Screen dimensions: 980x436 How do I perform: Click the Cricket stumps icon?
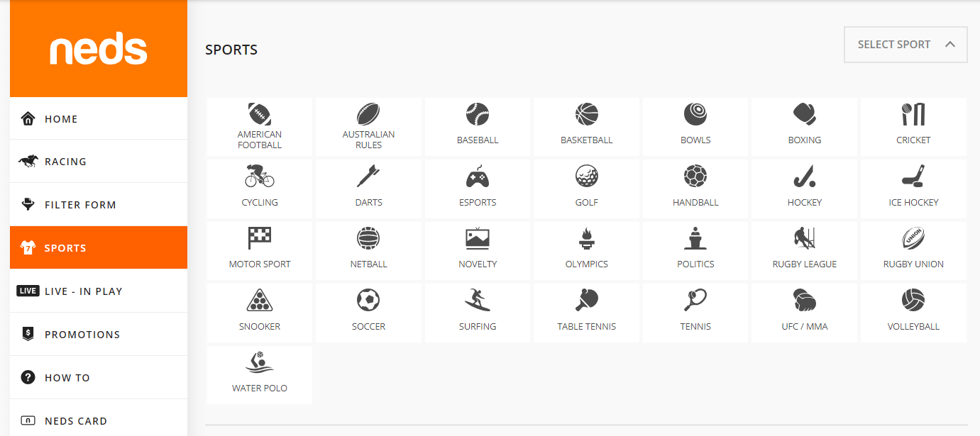point(913,113)
